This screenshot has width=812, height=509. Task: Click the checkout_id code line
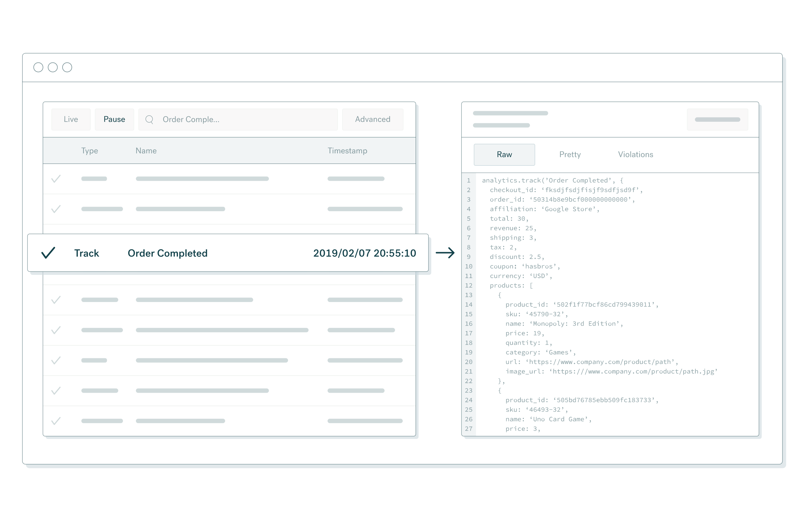566,190
